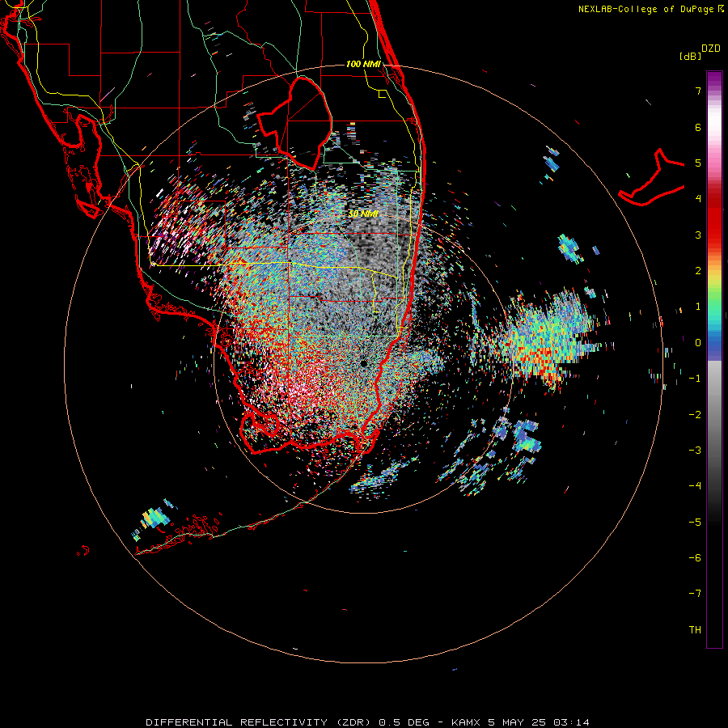Click the 2 label on the scale
This screenshot has width=728, height=728.
pos(698,271)
